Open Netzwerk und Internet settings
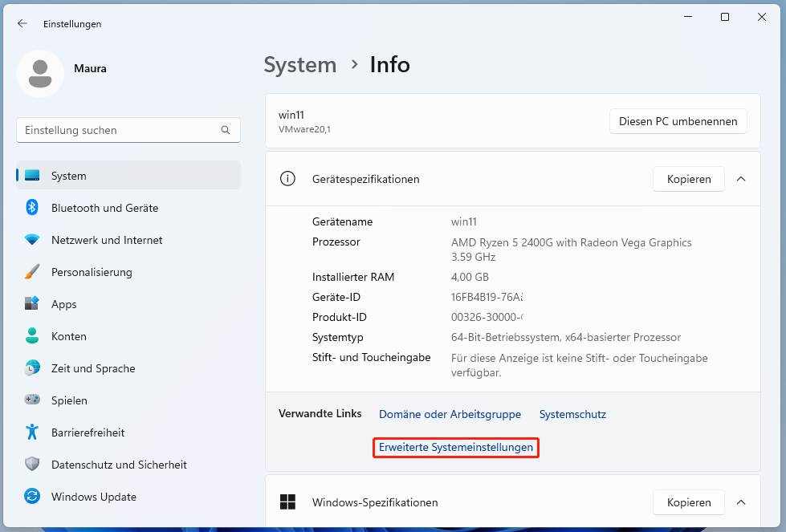This screenshot has width=786, height=532. [128, 239]
